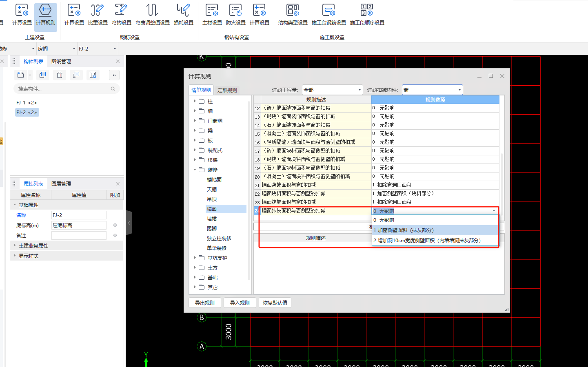Toggle 附加 circle for 底标高

(x=115, y=225)
